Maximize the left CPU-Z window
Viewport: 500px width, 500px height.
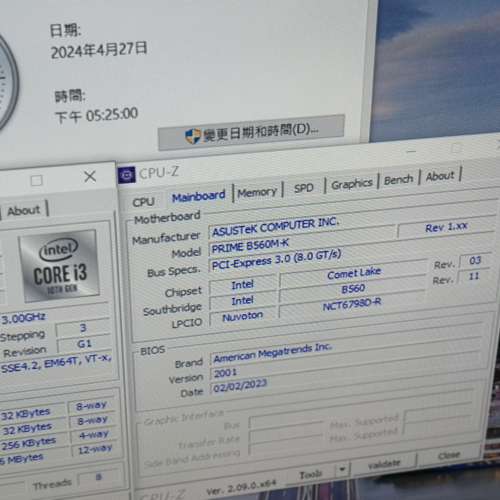pyautogui.click(x=36, y=180)
